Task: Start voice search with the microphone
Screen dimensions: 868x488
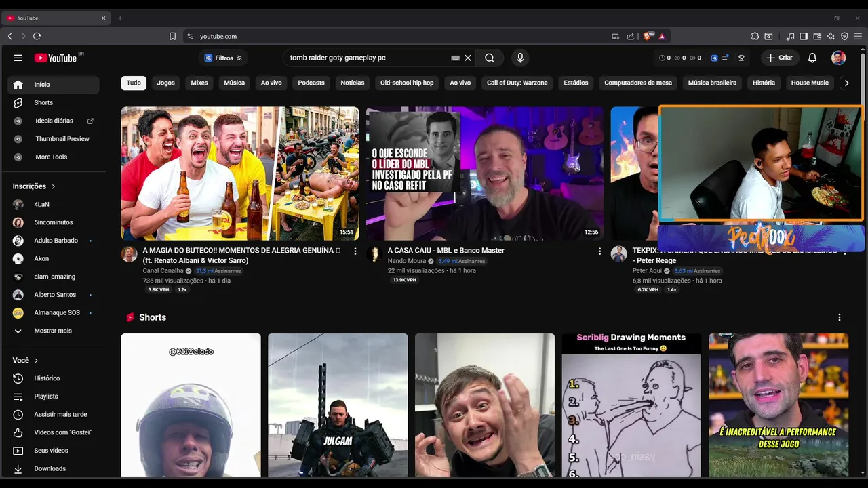Action: [520, 58]
